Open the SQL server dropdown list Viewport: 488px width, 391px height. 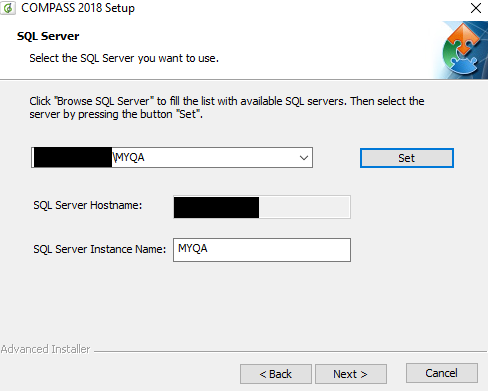coord(304,158)
